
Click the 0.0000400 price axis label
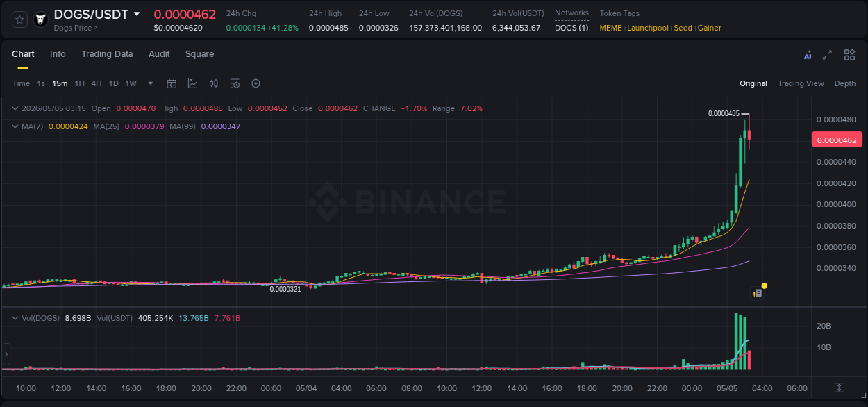click(836, 204)
